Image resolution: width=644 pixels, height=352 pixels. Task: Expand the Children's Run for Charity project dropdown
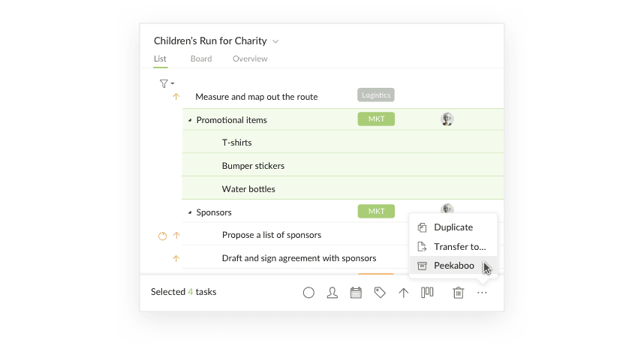[275, 41]
